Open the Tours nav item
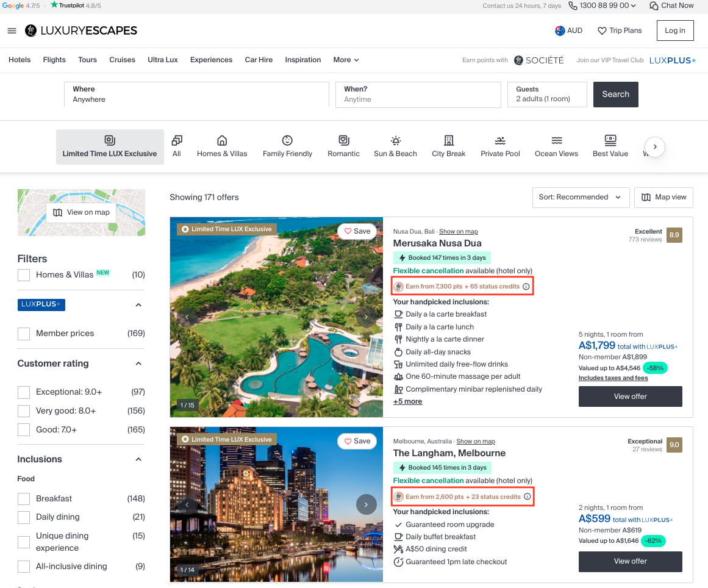 [87, 60]
